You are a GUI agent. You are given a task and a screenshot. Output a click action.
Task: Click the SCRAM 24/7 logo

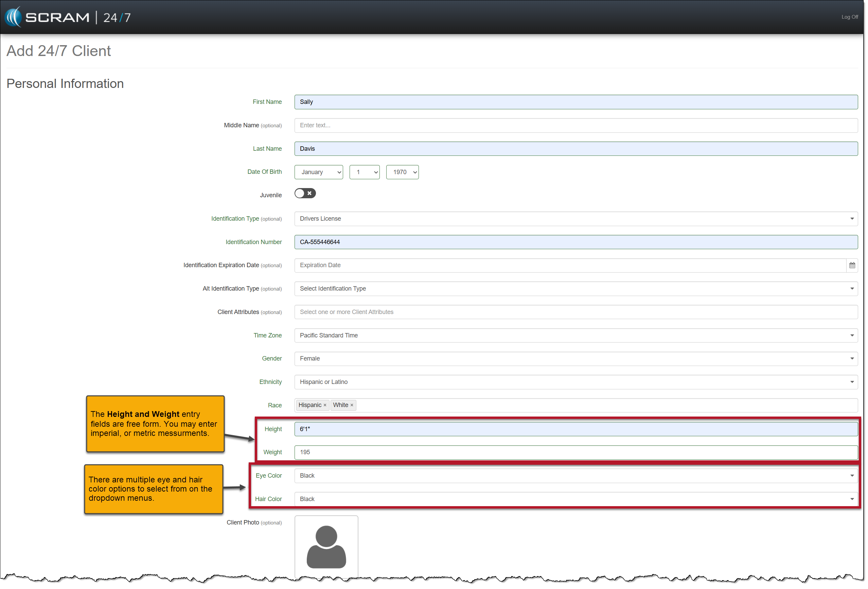pos(68,17)
